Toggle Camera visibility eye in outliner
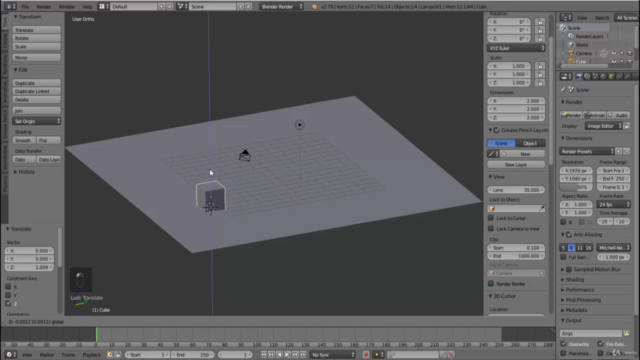This screenshot has height=360, width=640. coord(614,53)
